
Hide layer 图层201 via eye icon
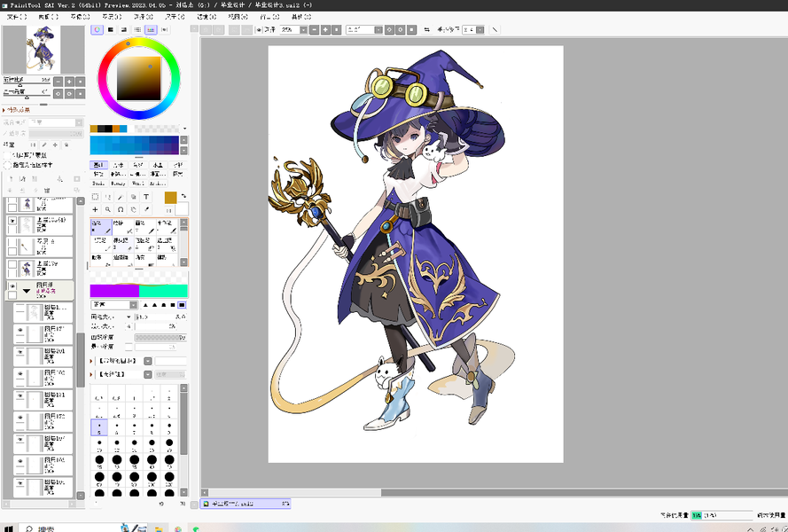[20, 352]
